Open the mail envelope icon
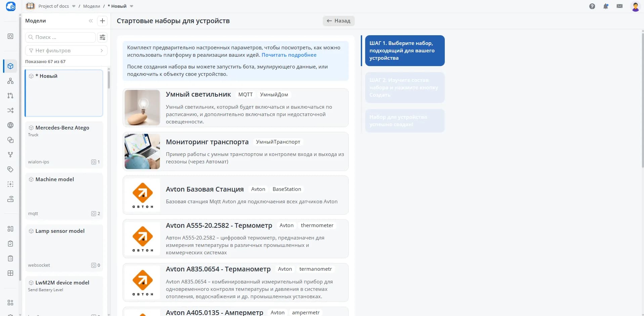This screenshot has width=644, height=316. click(x=619, y=6)
